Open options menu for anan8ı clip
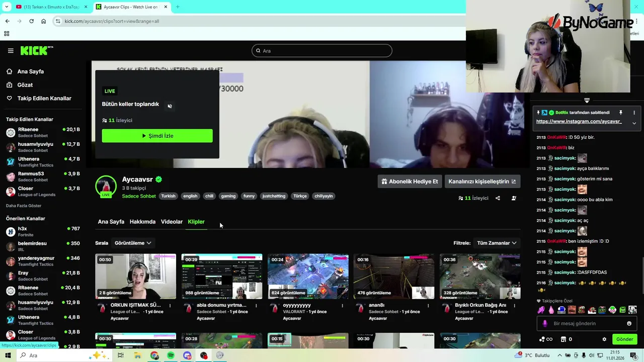Viewport: 644px width, 362px height. [428, 305]
